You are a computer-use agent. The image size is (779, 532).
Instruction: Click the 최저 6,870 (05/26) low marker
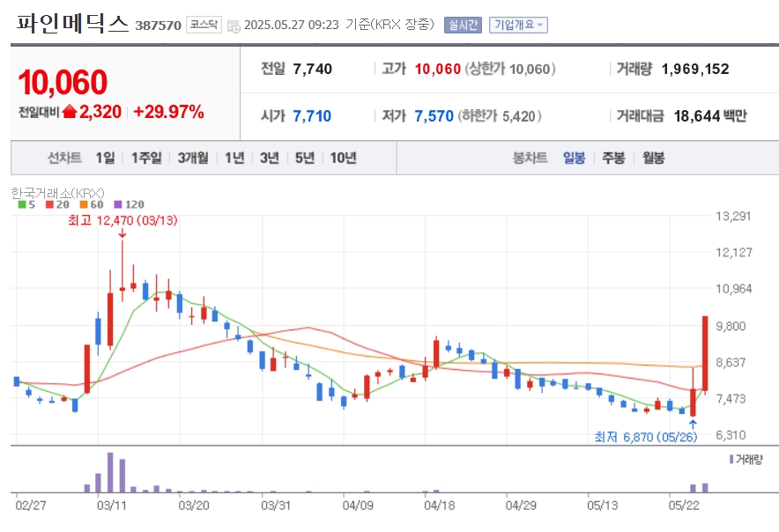coord(646,437)
